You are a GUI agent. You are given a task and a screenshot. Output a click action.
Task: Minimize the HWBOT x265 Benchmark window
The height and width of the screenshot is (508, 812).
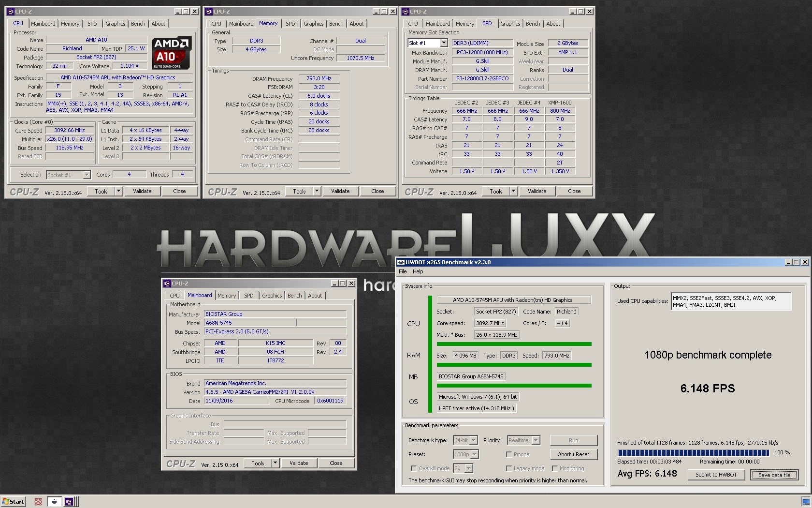(789, 262)
